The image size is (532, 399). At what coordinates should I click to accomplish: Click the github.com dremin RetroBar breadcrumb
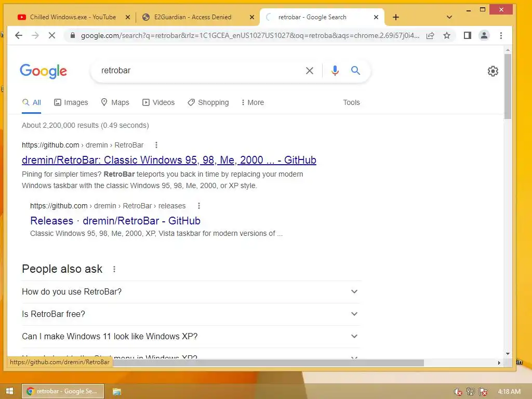click(x=83, y=145)
